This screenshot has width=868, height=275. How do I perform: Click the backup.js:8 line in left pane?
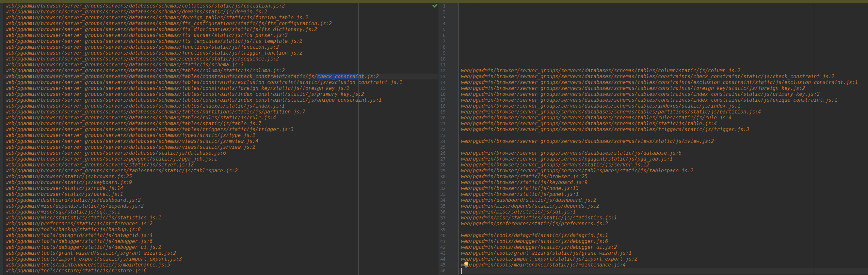click(73, 230)
